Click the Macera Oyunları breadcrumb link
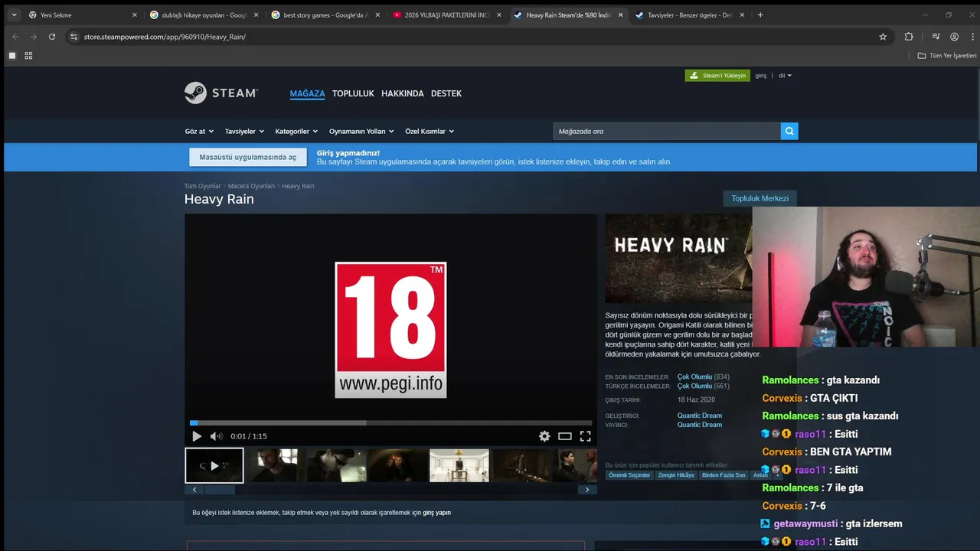 tap(251, 186)
